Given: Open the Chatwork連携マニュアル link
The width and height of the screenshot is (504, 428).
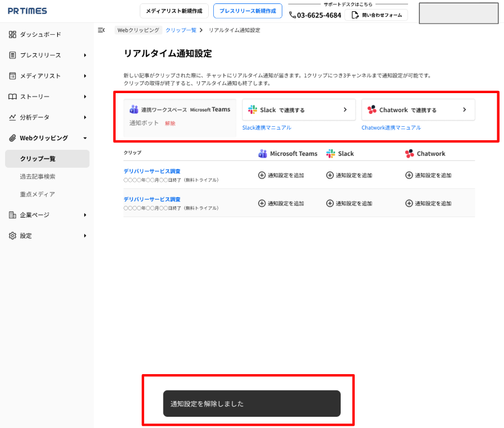Looking at the screenshot, I should [x=391, y=127].
